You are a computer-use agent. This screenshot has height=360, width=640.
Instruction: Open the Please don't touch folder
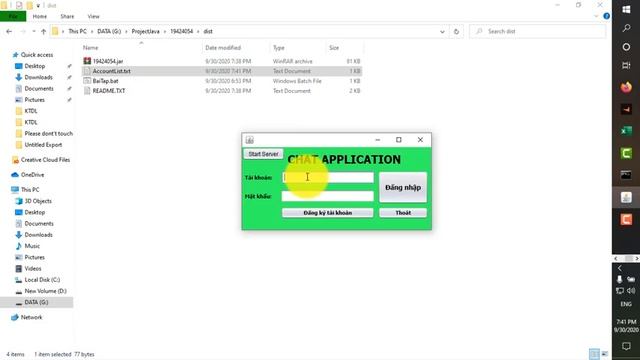coord(48,133)
